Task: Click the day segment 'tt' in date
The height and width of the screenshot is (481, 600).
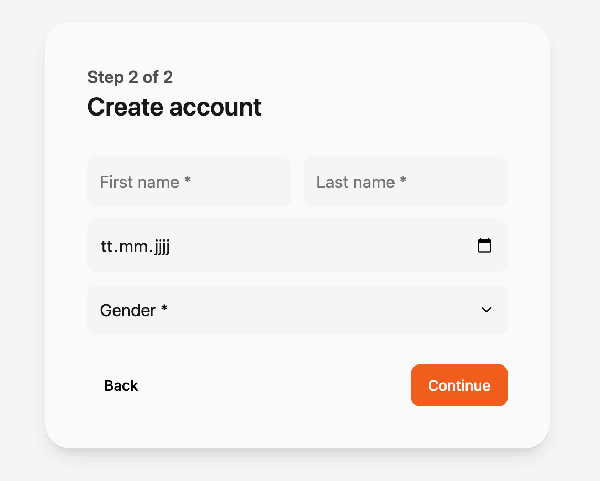Action: (x=107, y=246)
